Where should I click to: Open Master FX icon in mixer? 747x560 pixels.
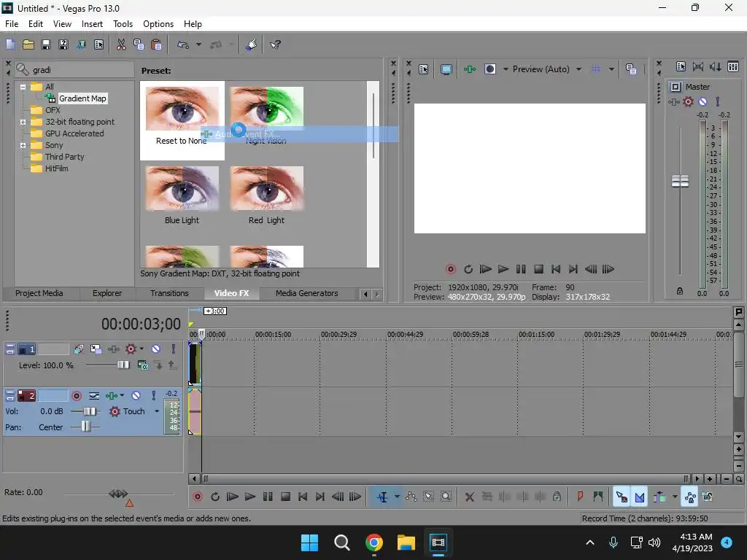pos(673,101)
